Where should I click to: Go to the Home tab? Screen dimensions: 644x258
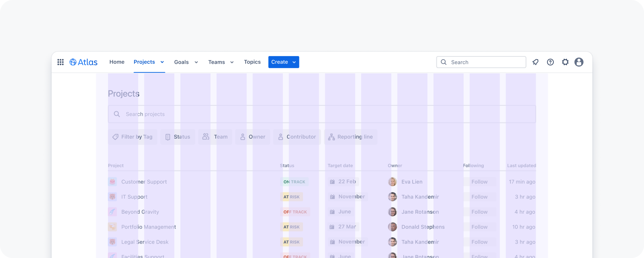(x=117, y=62)
